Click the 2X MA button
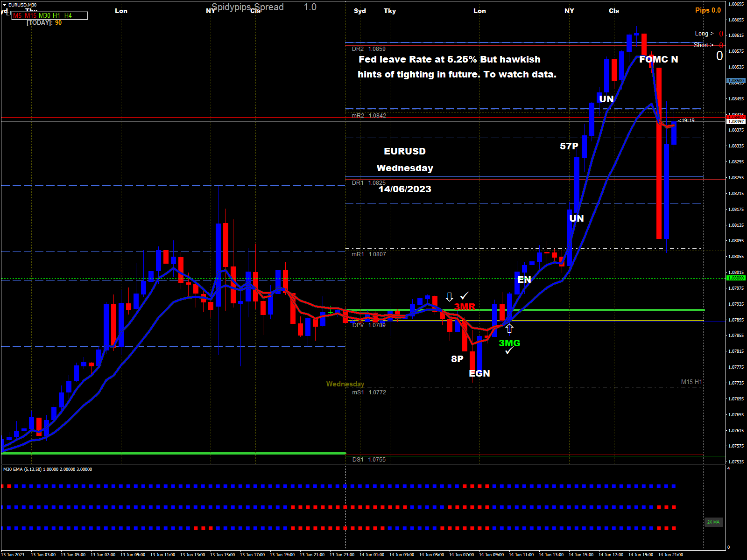747x560 pixels. tap(713, 522)
